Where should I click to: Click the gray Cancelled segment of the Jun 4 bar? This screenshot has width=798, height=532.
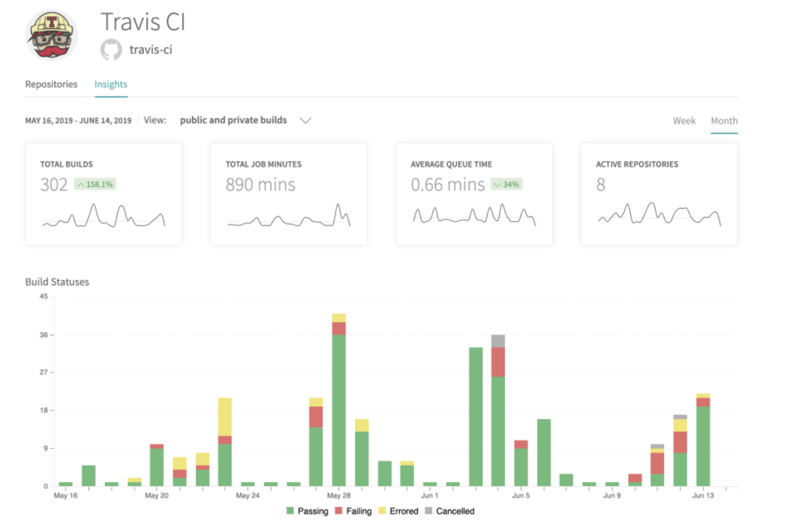click(x=498, y=341)
